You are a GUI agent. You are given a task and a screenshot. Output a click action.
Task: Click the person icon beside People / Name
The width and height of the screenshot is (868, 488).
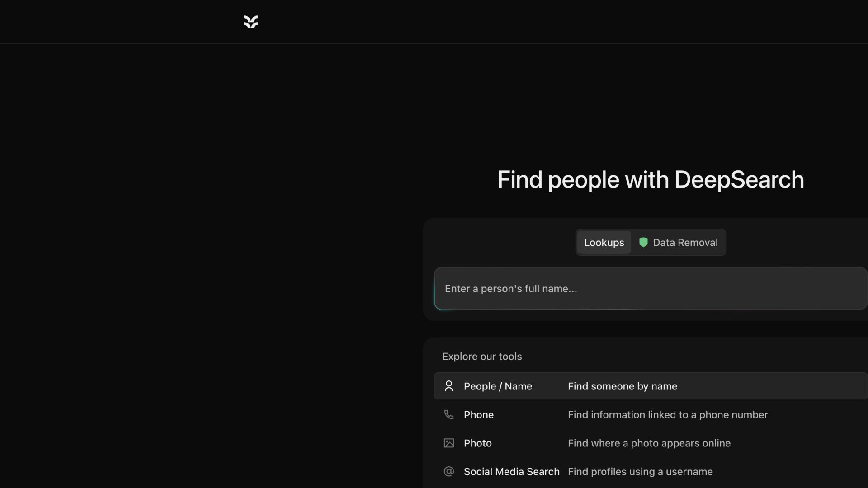coord(449,386)
